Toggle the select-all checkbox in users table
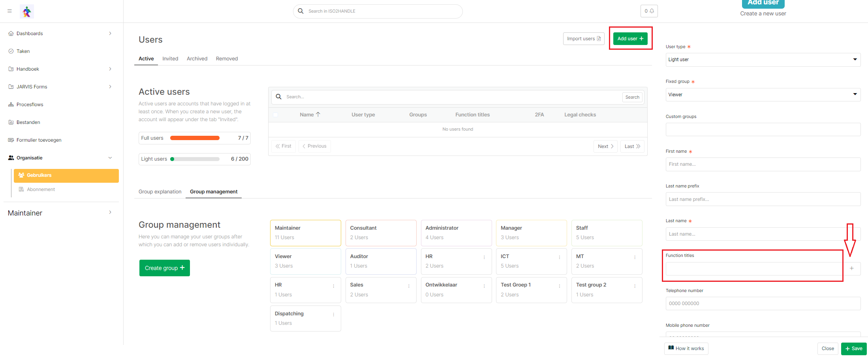 pos(275,115)
